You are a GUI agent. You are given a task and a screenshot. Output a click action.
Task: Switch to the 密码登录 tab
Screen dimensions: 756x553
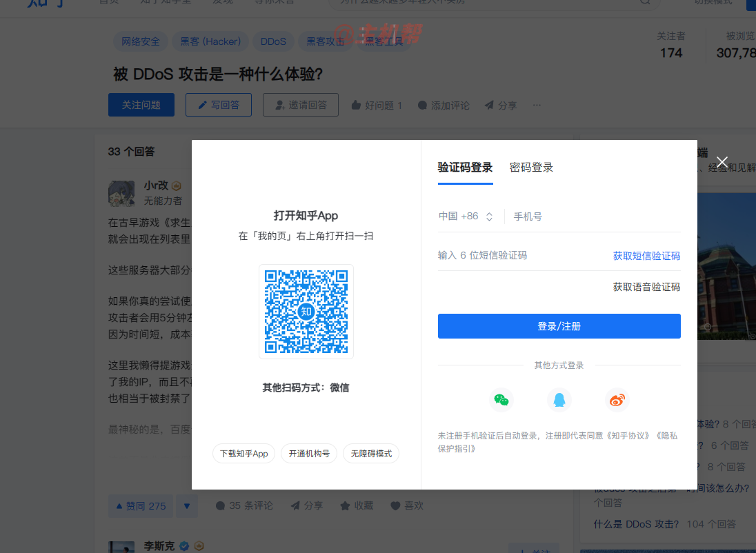pyautogui.click(x=531, y=168)
